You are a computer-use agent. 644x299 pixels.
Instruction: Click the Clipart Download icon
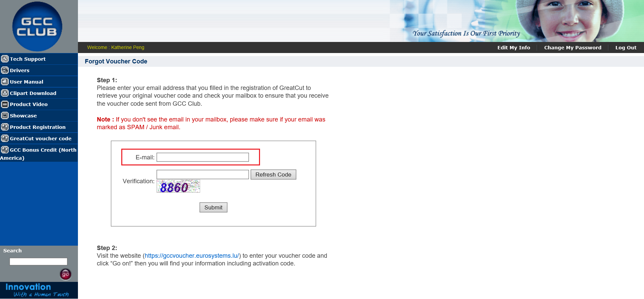[5, 93]
